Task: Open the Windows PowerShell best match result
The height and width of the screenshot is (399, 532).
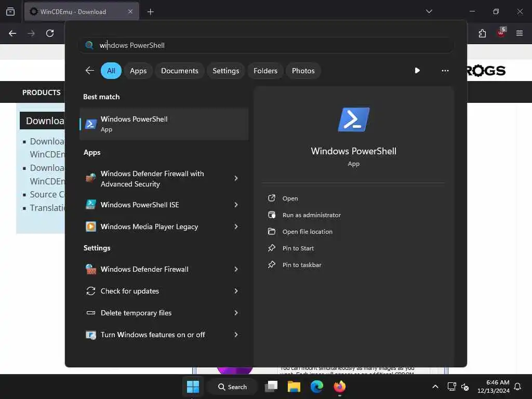Action: 164,124
